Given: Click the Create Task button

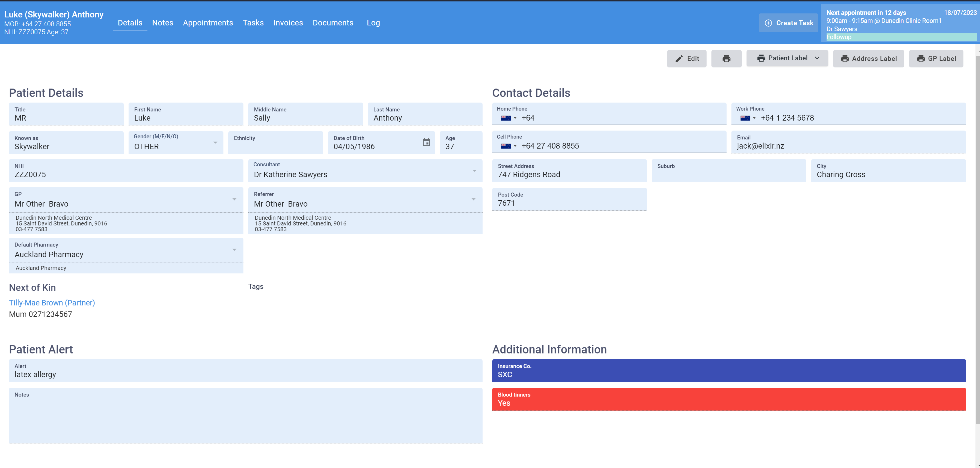Looking at the screenshot, I should coord(788,23).
